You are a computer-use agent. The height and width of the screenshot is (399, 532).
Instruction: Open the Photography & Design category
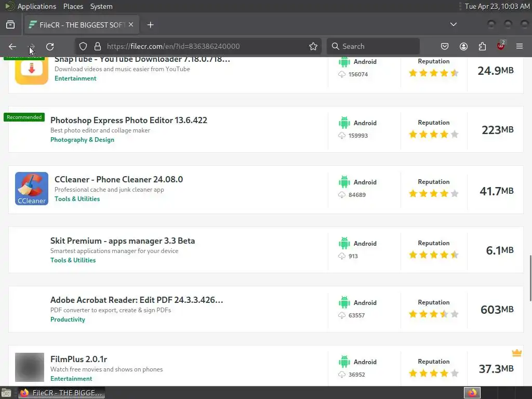(x=82, y=140)
